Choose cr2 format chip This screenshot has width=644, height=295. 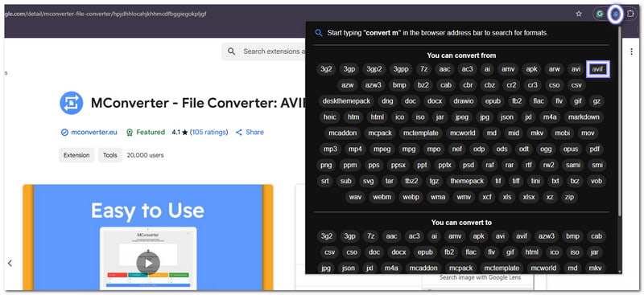pos(511,85)
